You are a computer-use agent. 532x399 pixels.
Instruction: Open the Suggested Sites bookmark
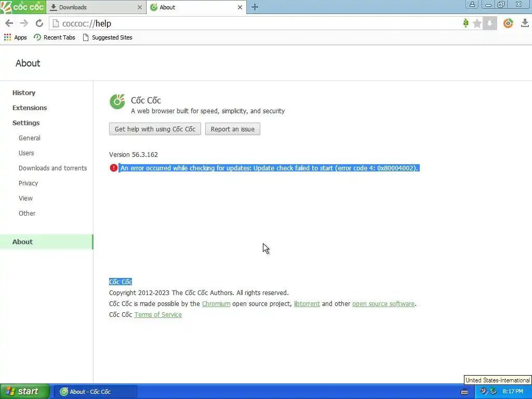click(x=108, y=37)
